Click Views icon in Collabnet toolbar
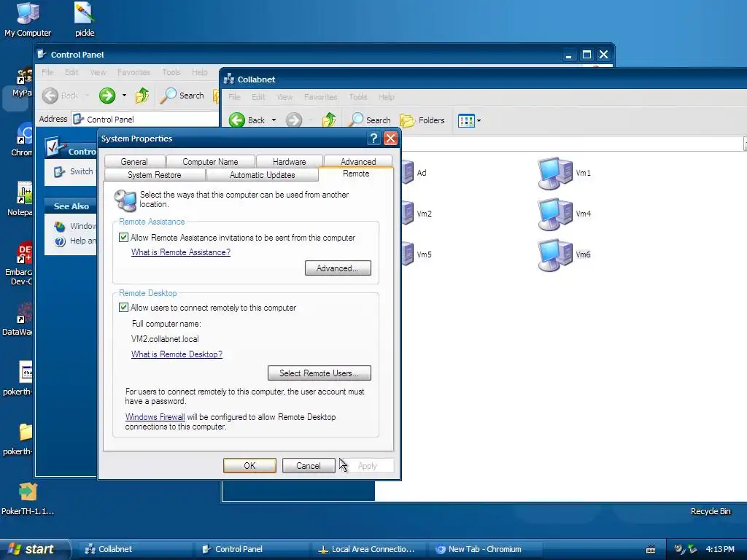 click(x=466, y=120)
